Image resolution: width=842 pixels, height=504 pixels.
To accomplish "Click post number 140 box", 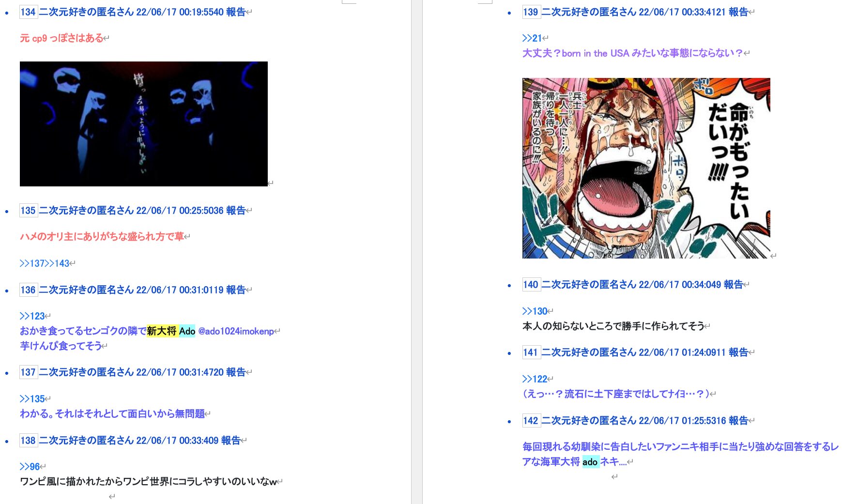I will coord(531,285).
